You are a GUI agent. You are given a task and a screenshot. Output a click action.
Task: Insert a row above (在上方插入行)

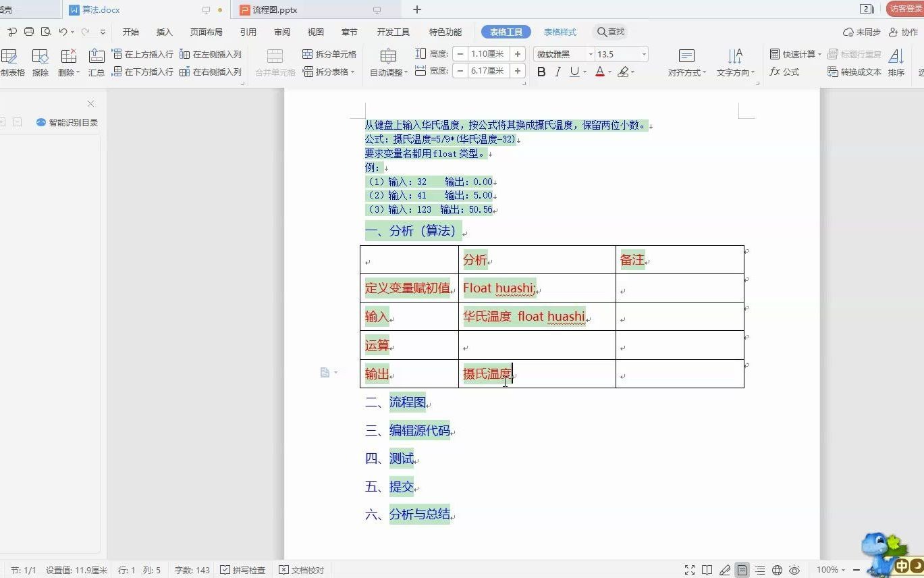pos(142,54)
